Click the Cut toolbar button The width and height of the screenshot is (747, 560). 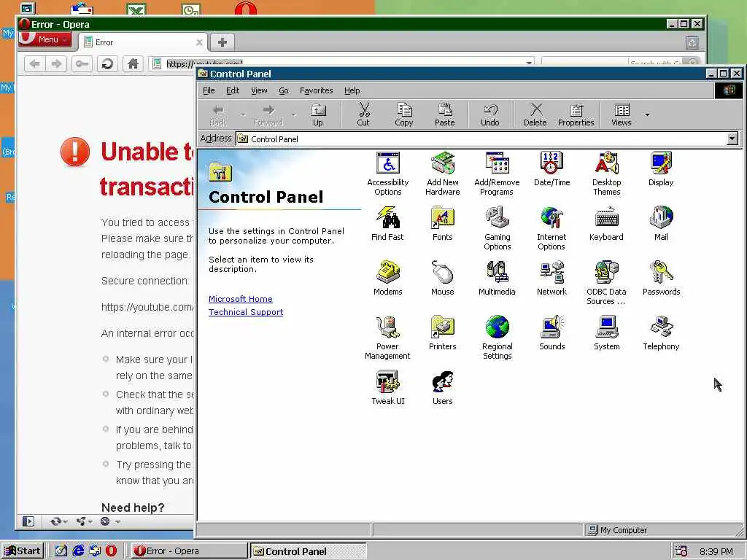click(x=363, y=114)
